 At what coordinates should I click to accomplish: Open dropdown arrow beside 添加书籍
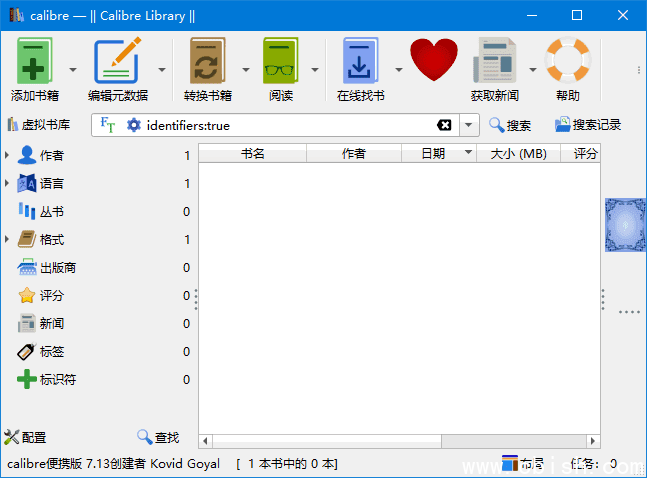point(73,70)
